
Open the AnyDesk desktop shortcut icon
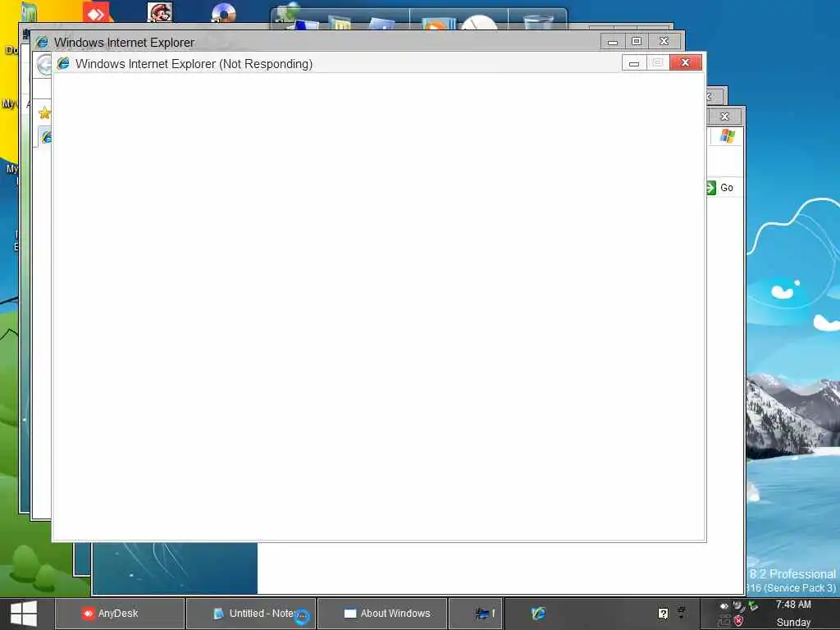96,11
